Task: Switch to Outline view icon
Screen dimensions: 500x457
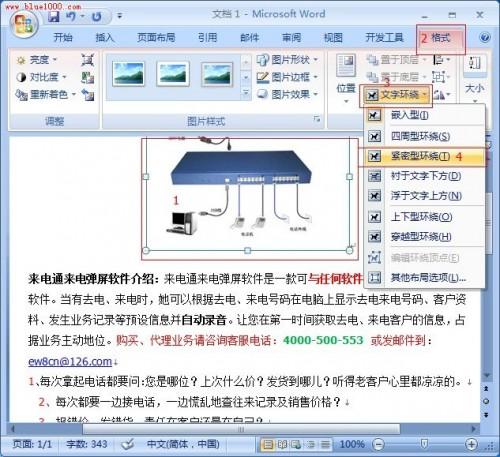Action: click(x=311, y=444)
